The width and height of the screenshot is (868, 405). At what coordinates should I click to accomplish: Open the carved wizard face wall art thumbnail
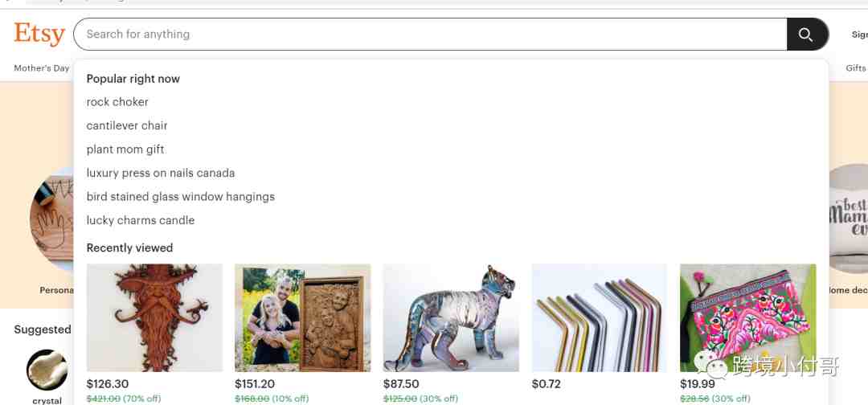click(x=154, y=317)
